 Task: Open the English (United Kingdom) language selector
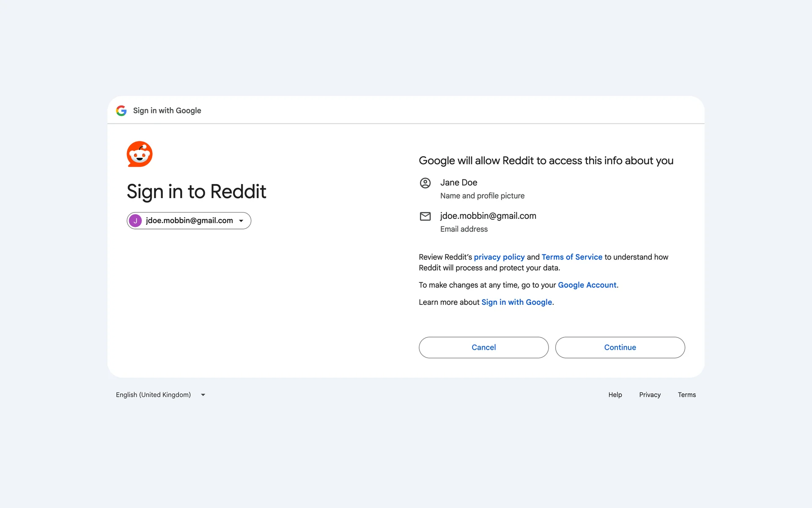pos(154,395)
